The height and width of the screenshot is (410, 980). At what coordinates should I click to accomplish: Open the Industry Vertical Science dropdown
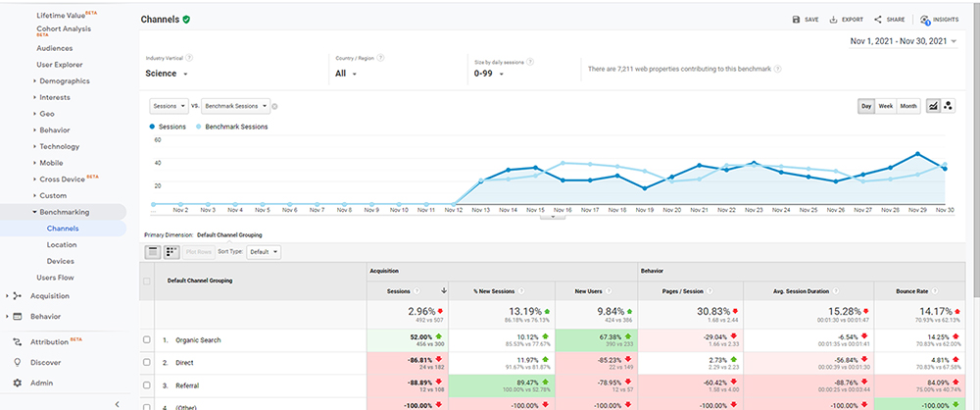[x=166, y=74]
